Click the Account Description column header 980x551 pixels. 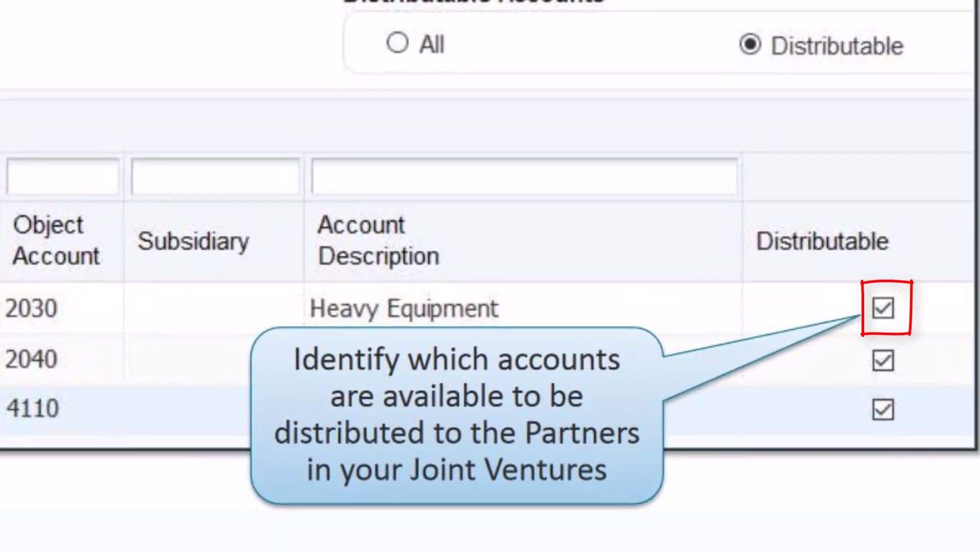[378, 240]
